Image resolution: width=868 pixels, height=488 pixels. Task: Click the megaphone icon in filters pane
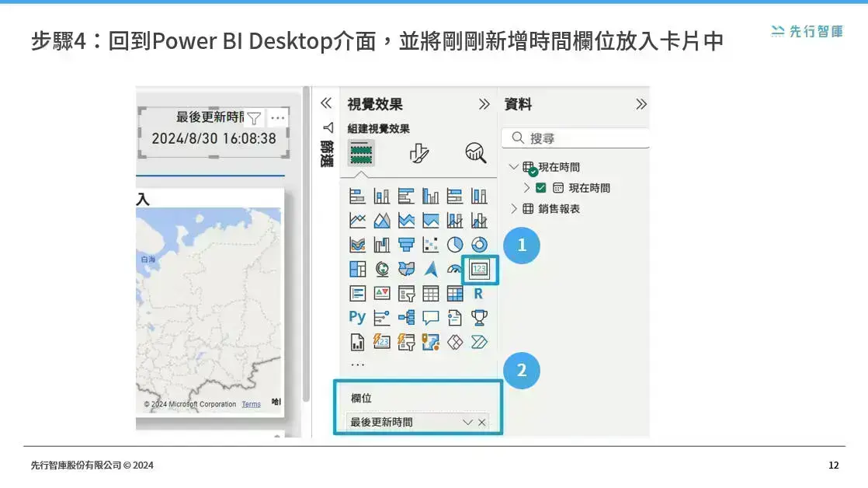[328, 128]
